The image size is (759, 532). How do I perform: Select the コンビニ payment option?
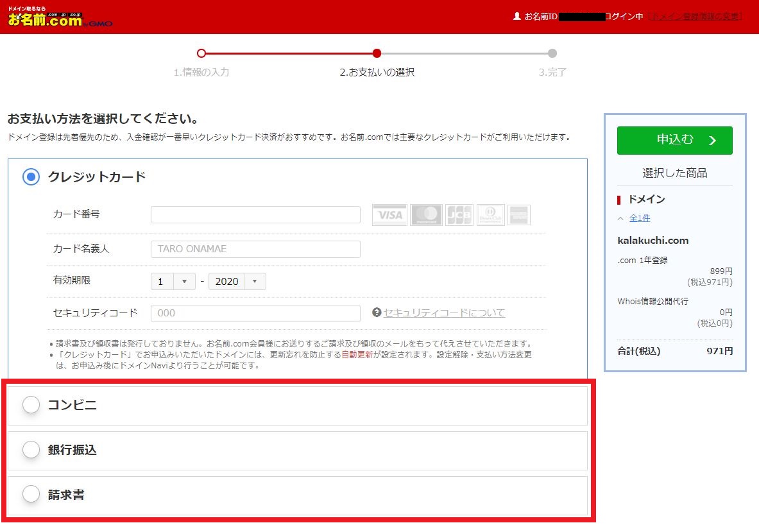pyautogui.click(x=31, y=405)
